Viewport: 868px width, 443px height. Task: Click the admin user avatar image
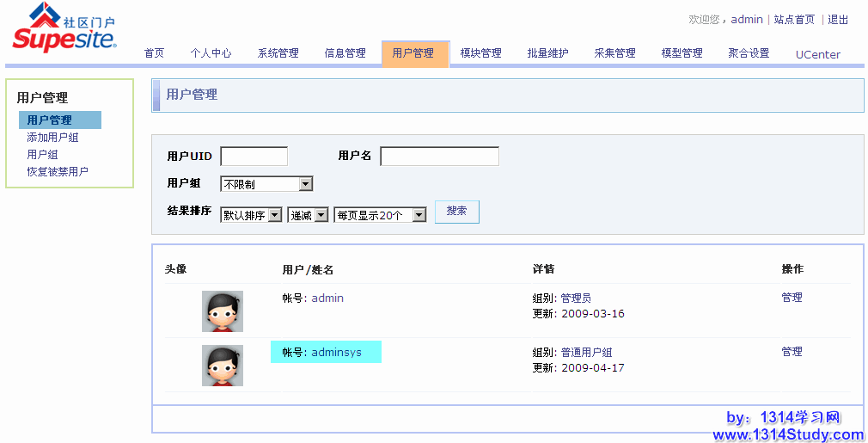click(x=222, y=311)
